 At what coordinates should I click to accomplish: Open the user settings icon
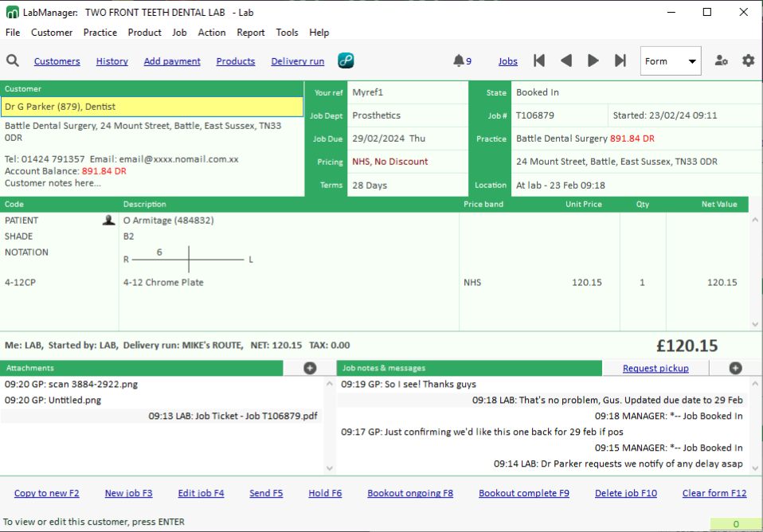click(722, 61)
